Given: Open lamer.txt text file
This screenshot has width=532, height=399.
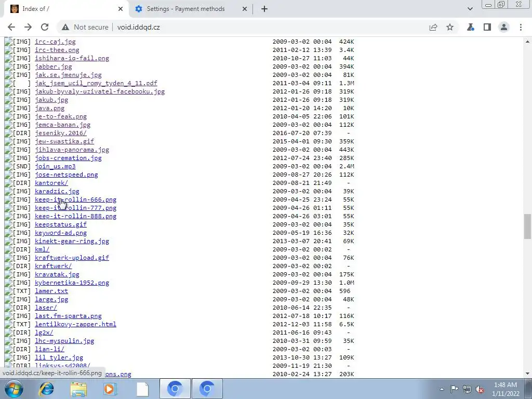Looking at the screenshot, I should point(51,291).
